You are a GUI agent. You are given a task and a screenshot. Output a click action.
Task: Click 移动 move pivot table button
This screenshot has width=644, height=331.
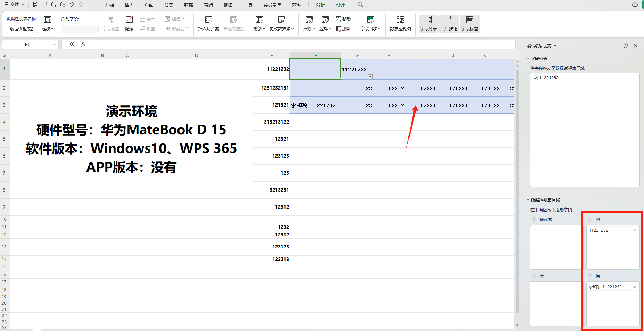click(343, 19)
